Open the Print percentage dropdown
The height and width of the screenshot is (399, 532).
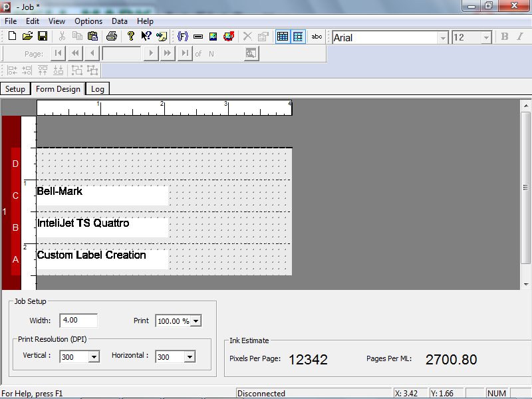196,321
